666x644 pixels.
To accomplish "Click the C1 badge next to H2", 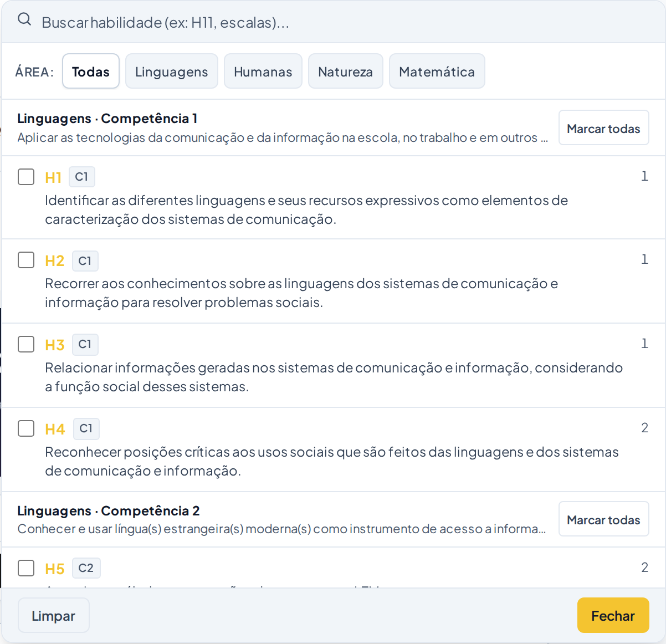I will click(x=85, y=260).
